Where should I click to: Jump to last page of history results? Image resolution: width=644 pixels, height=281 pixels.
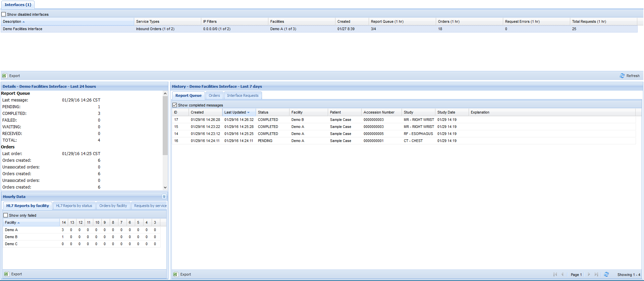tap(596, 274)
